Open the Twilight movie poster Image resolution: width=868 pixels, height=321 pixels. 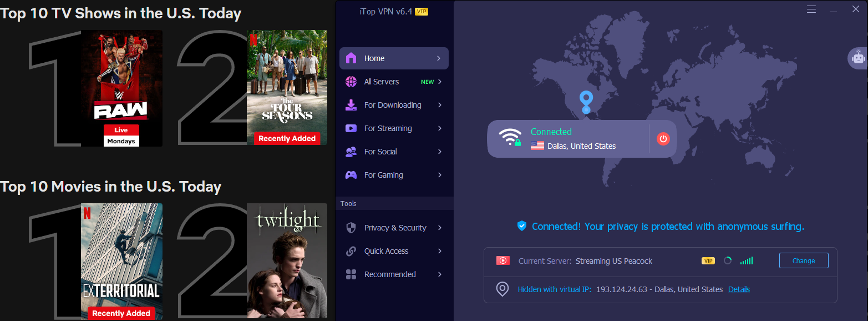coord(287,261)
